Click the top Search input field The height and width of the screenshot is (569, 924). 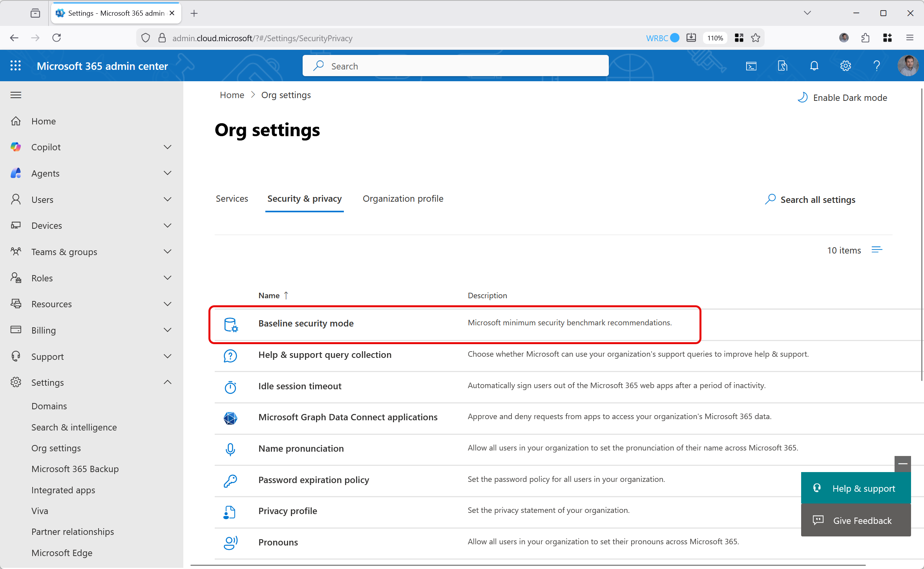tap(455, 66)
